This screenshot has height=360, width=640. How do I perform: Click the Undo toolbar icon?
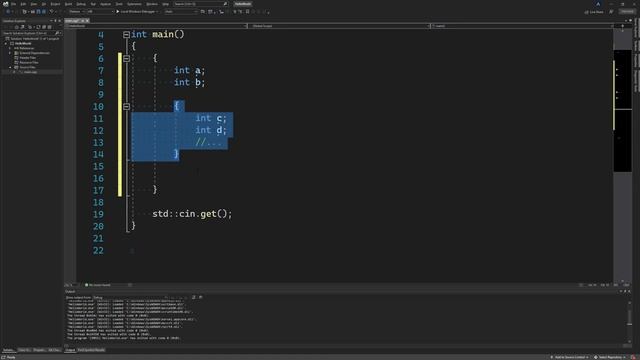(52, 11)
